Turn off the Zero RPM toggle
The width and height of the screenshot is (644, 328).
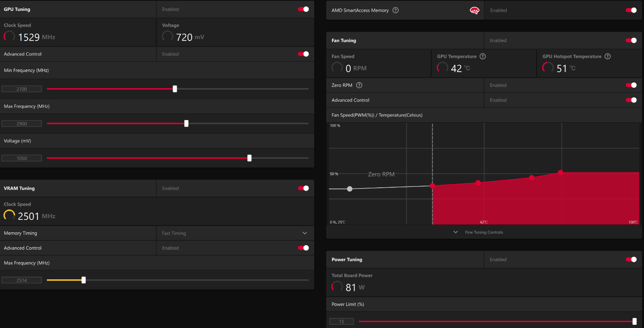pyautogui.click(x=631, y=85)
